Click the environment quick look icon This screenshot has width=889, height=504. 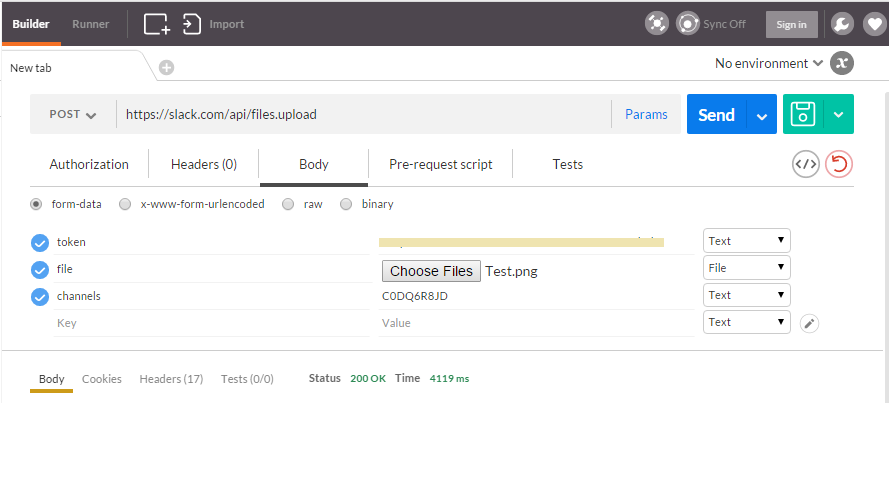tap(843, 63)
